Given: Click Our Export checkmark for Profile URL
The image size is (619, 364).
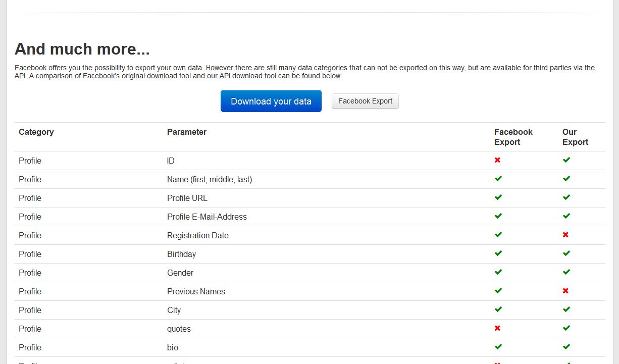Looking at the screenshot, I should point(566,197).
